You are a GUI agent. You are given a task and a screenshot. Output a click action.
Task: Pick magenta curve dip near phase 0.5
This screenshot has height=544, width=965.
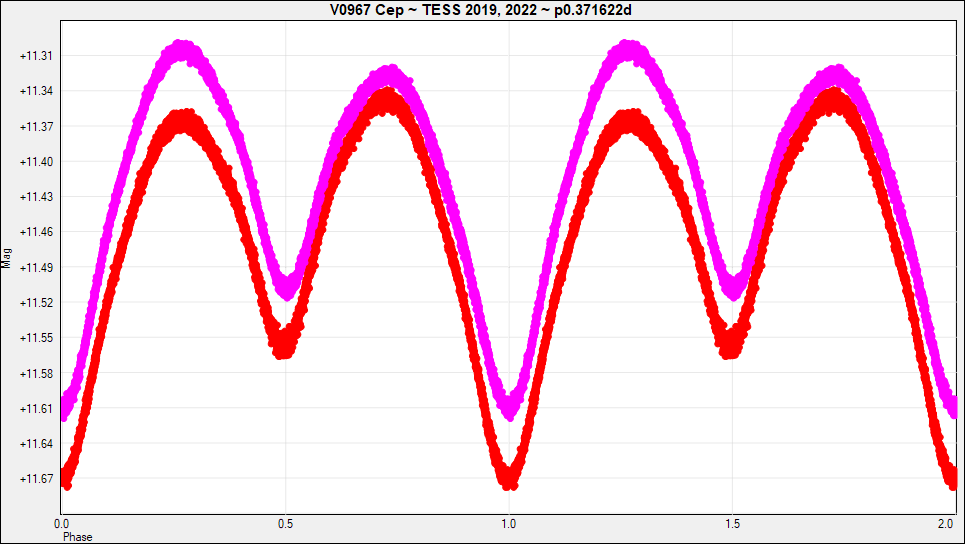[x=288, y=288]
